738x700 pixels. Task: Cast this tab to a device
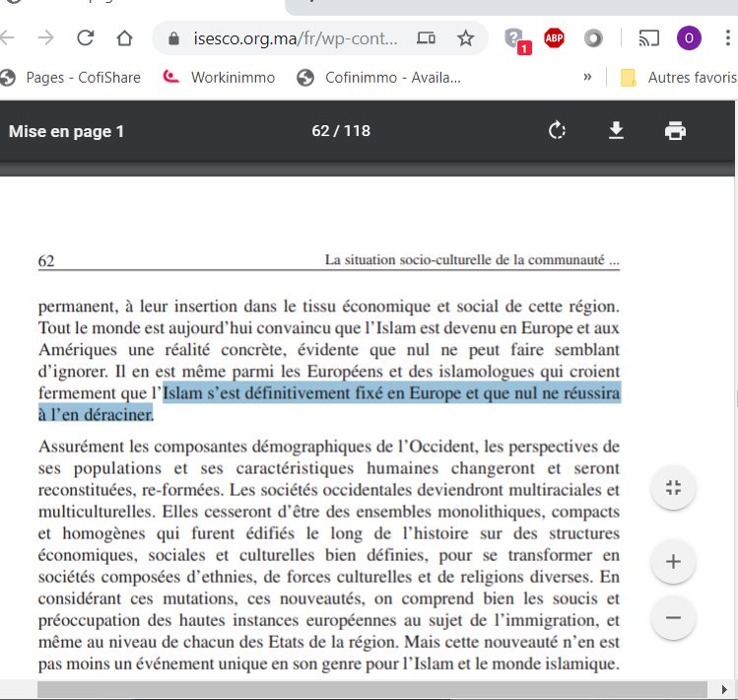click(x=648, y=37)
